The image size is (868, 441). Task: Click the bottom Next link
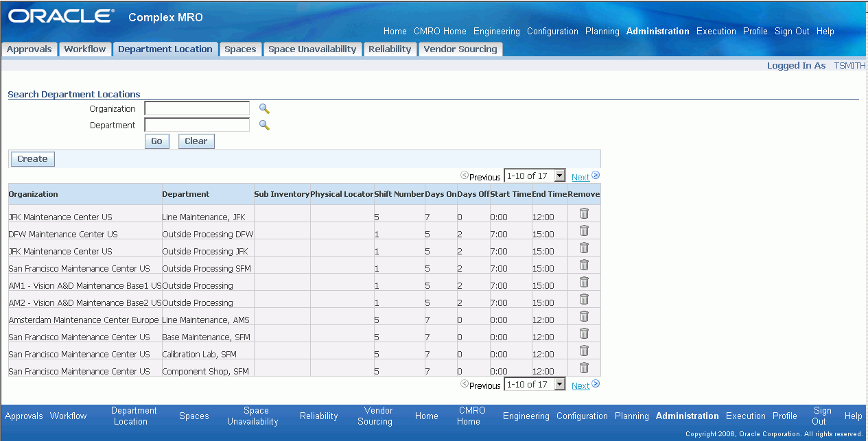[x=580, y=385]
